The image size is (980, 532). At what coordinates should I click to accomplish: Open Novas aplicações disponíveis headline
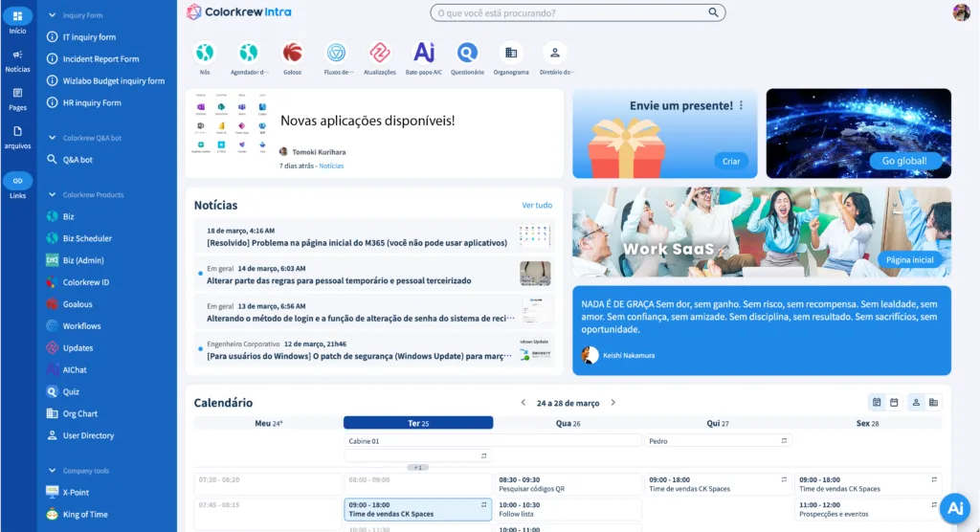367,121
